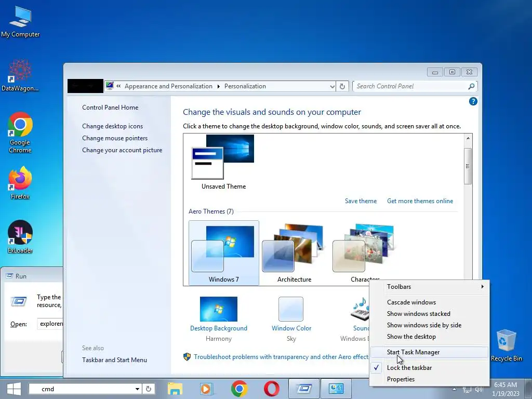Open the DataWagon desktop shortcut
The image size is (532, 399).
point(20,75)
